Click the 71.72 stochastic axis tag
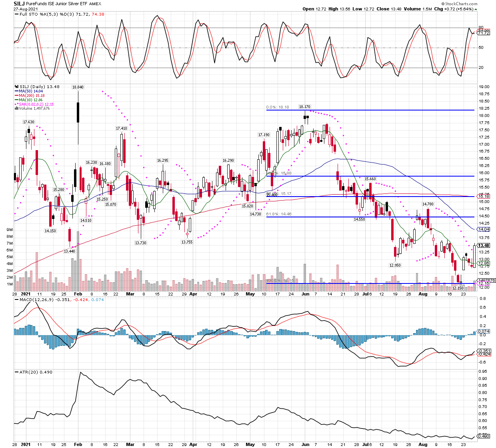Image resolution: width=496 pixels, height=448 pixels. click(484, 33)
